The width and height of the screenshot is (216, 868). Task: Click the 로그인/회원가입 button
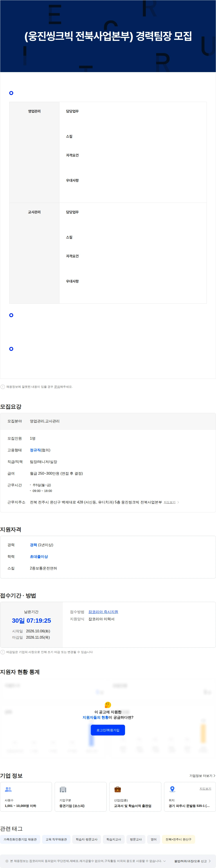coord(108,730)
